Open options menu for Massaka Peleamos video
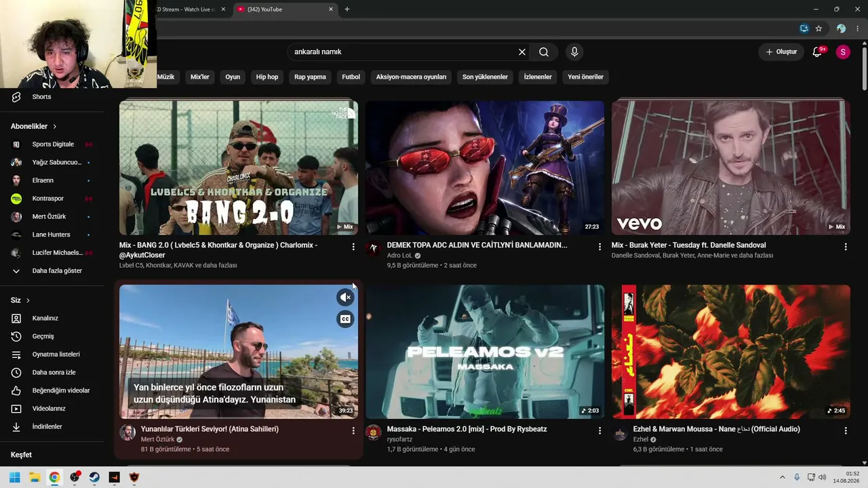This screenshot has width=868, height=488. coord(599,431)
